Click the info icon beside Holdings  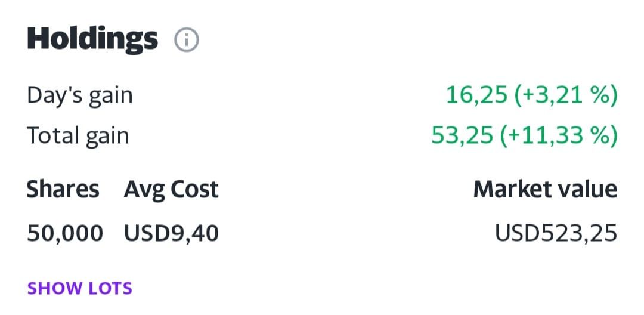pyautogui.click(x=186, y=40)
